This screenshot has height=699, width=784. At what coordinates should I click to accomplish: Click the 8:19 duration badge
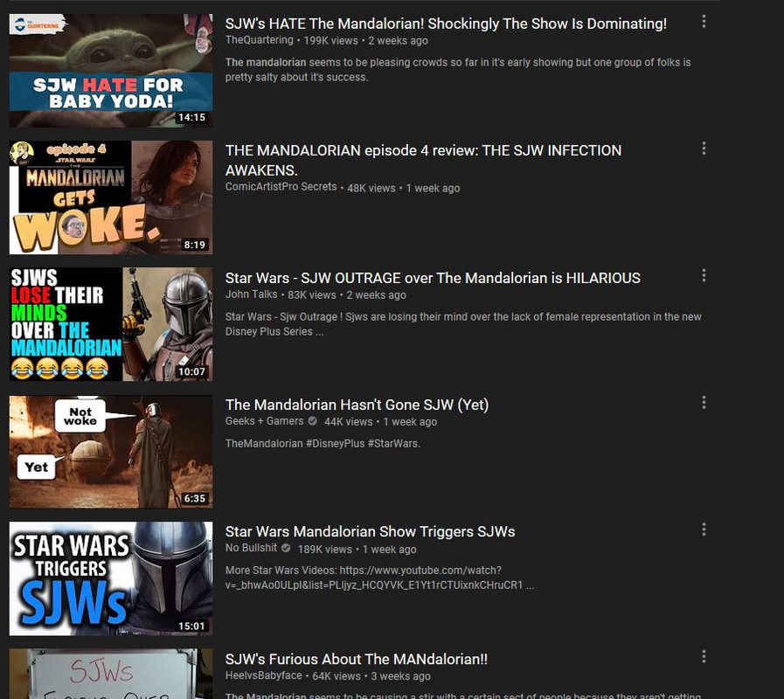point(195,245)
